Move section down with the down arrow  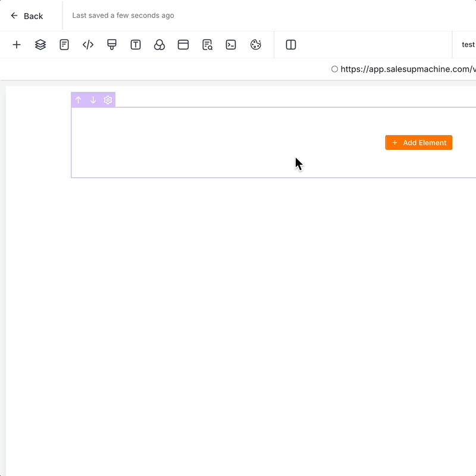pyautogui.click(x=93, y=100)
